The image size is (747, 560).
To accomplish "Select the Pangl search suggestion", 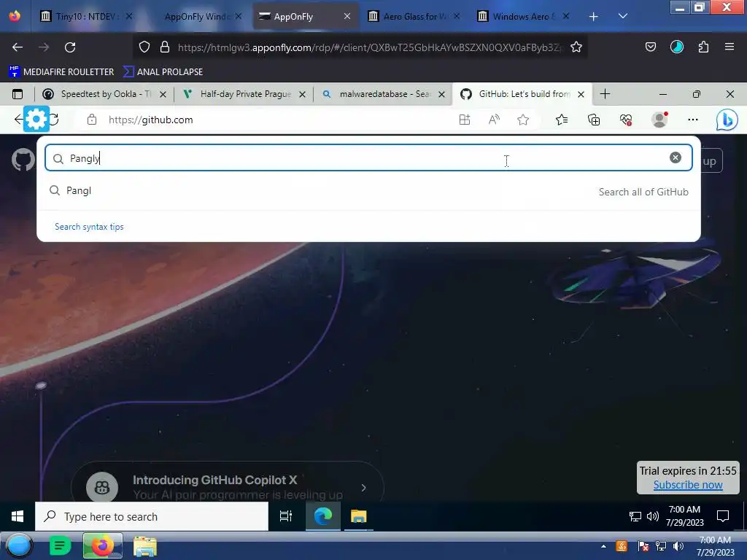I will click(368, 191).
